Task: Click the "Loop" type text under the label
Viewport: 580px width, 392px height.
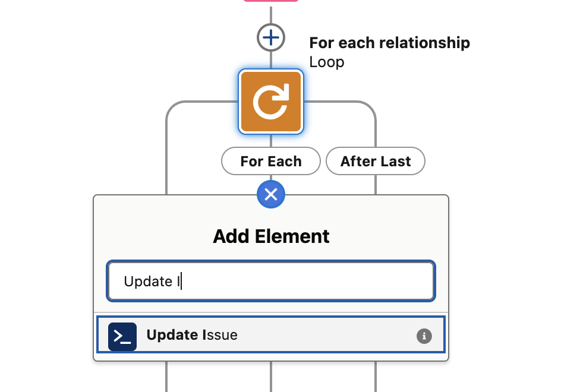Action: tap(327, 62)
